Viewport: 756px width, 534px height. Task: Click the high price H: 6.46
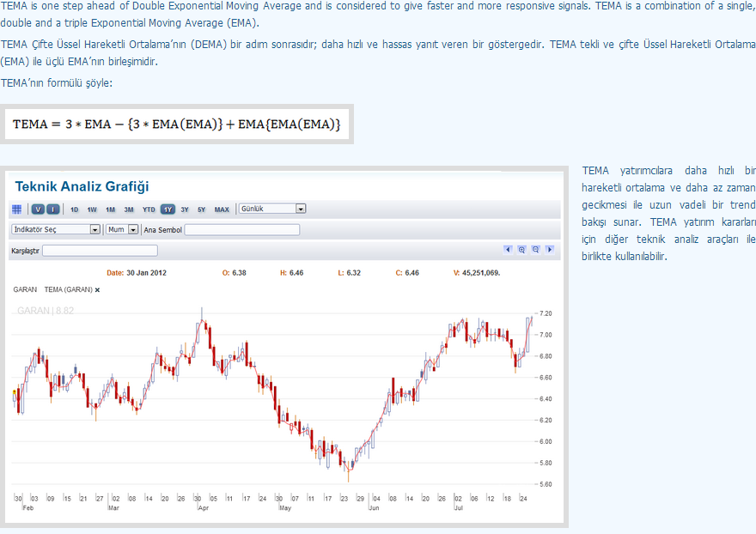[292, 273]
